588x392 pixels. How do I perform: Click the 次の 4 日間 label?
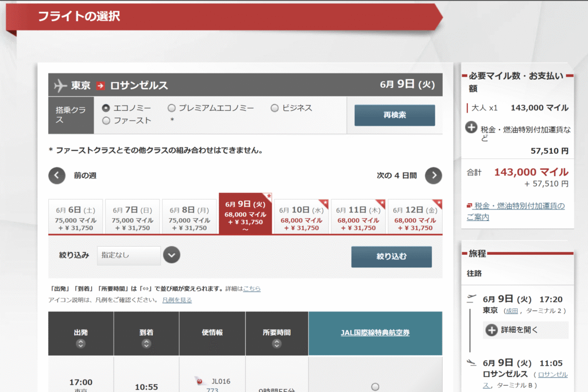pyautogui.click(x=397, y=176)
